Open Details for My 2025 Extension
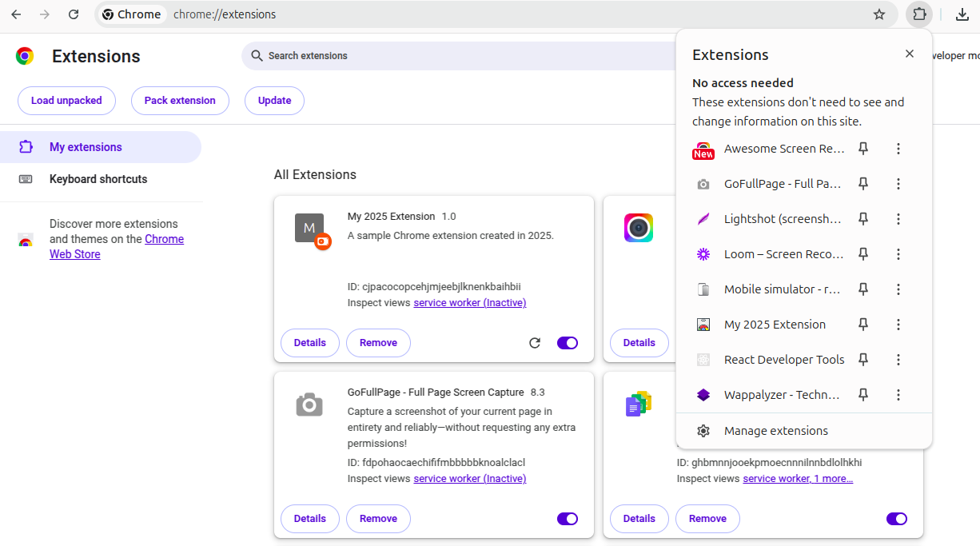Screen dimensions: 980x546 pos(310,343)
